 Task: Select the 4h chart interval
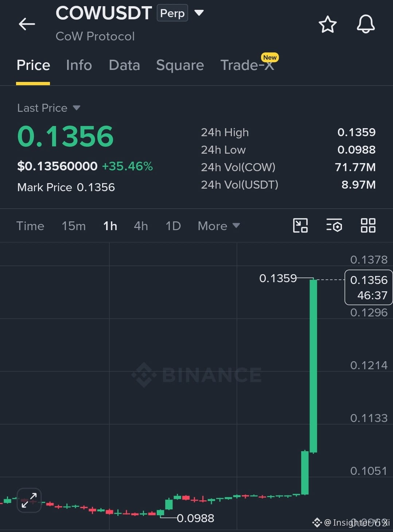click(x=141, y=226)
